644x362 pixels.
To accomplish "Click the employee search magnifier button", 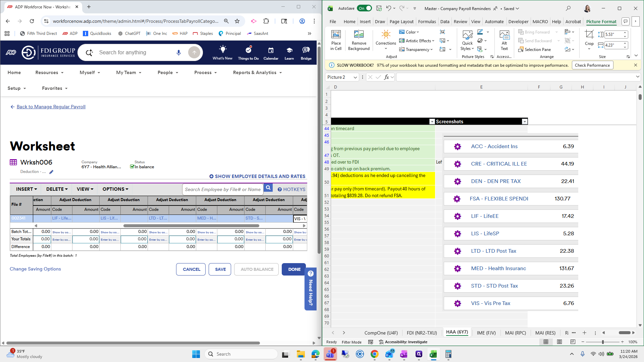I will coord(268,188).
